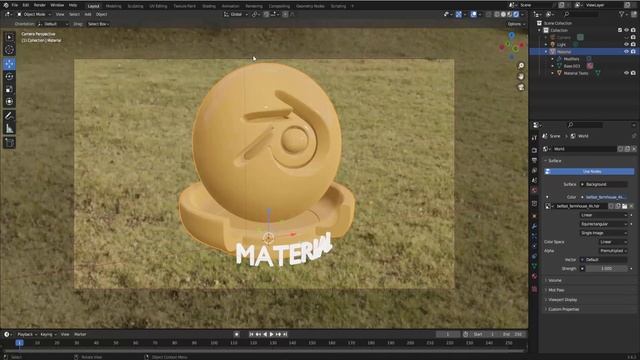640x360 pixels.
Task: Activate the Annotate pencil tool
Action: (x=9, y=116)
